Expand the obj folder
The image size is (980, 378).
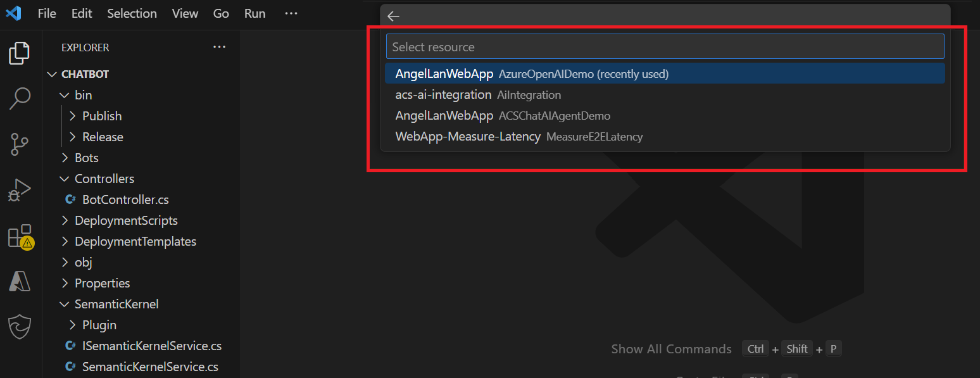64,262
